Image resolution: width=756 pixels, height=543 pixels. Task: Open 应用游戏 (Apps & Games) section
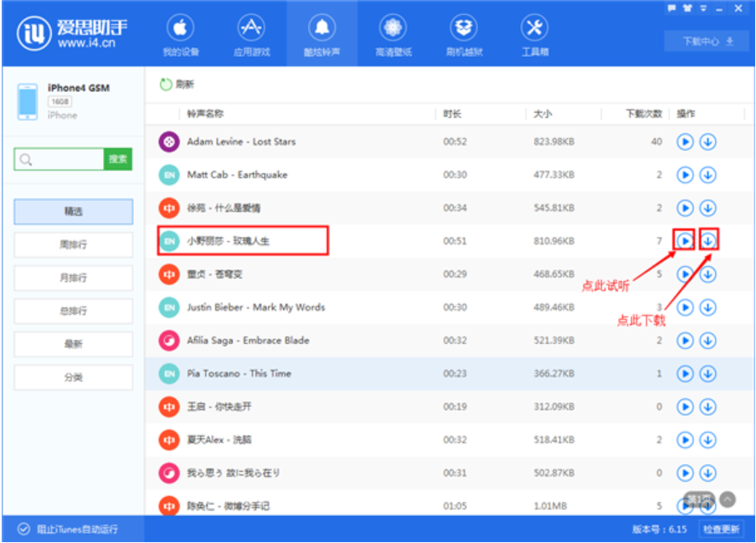coord(250,35)
